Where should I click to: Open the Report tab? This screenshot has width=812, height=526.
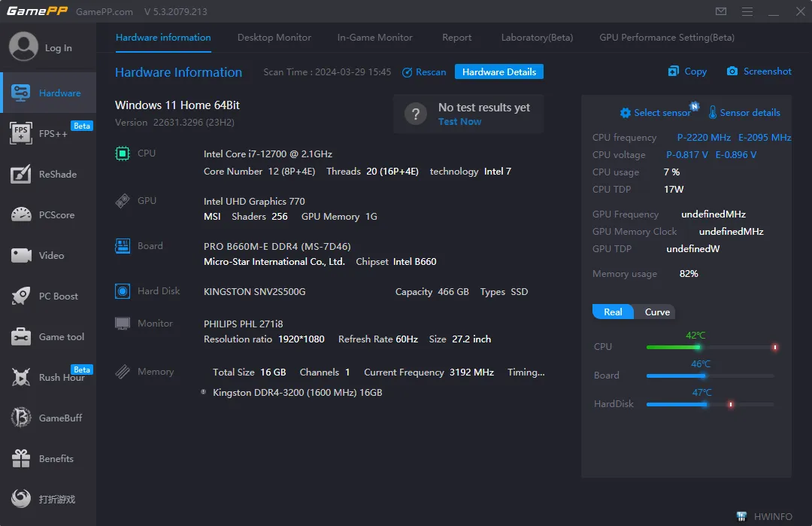pos(457,38)
